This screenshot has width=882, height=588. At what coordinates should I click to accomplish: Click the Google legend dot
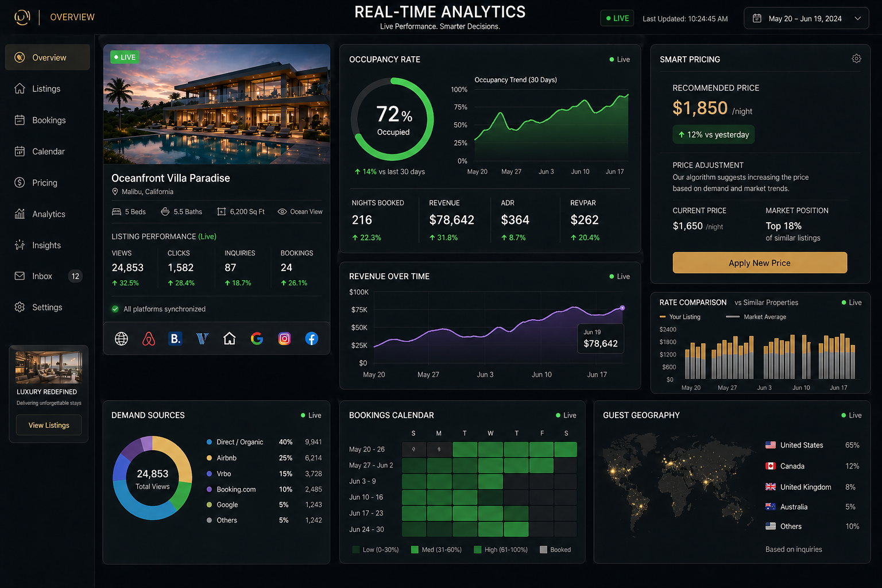click(209, 505)
